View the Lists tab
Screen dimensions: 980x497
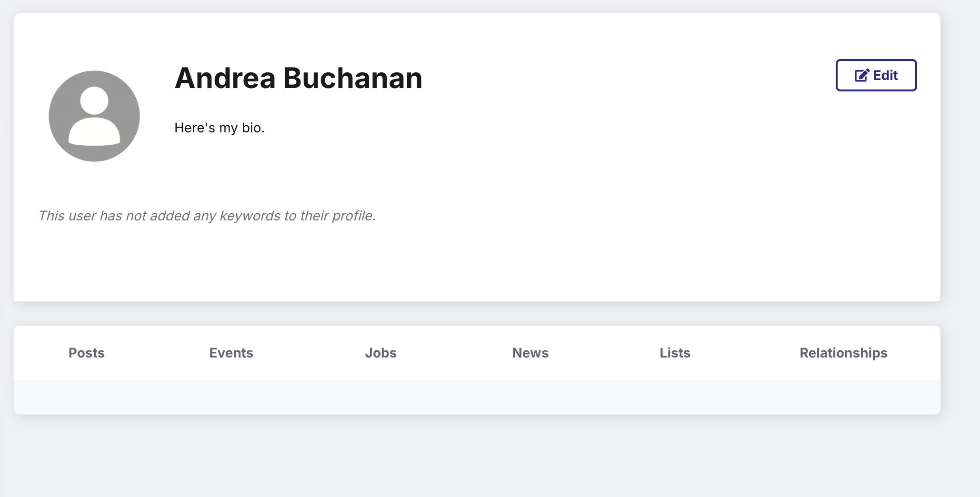point(675,353)
